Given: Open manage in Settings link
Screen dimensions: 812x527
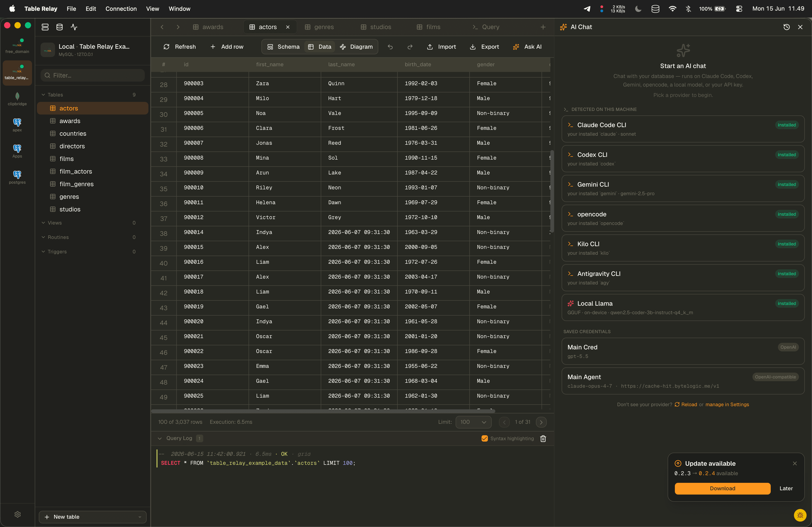Looking at the screenshot, I should [727, 404].
